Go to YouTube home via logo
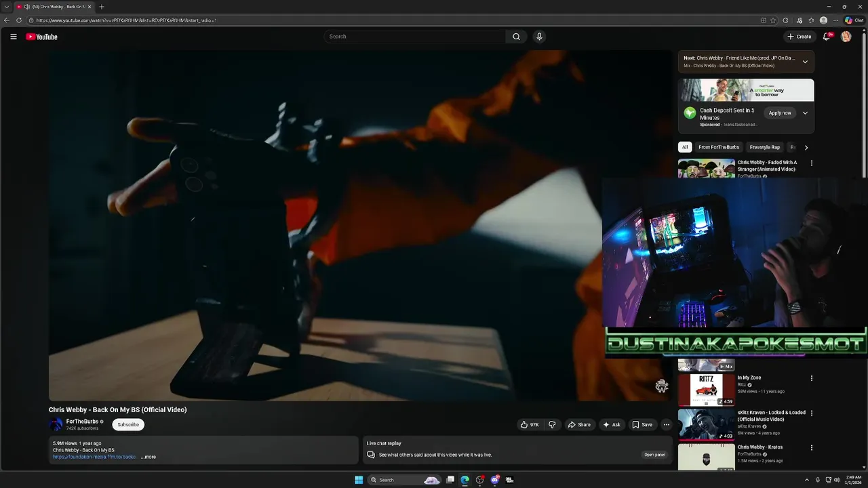868x488 pixels. [x=41, y=37]
